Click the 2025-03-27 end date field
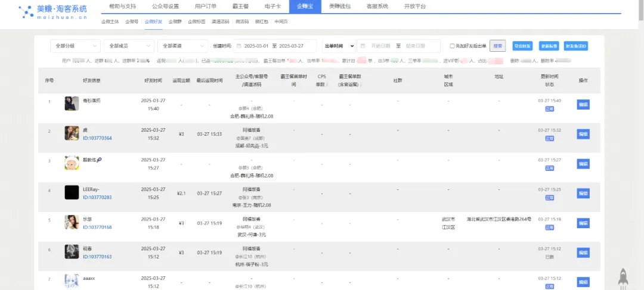The width and height of the screenshot is (644, 290). (x=291, y=46)
